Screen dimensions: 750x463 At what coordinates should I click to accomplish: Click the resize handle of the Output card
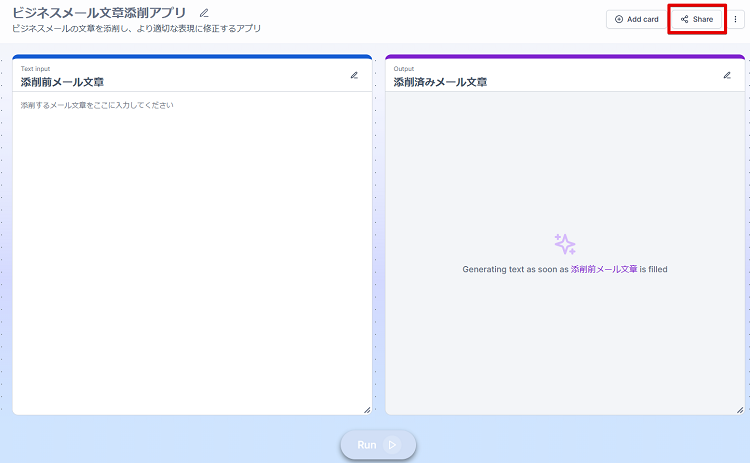(739, 409)
